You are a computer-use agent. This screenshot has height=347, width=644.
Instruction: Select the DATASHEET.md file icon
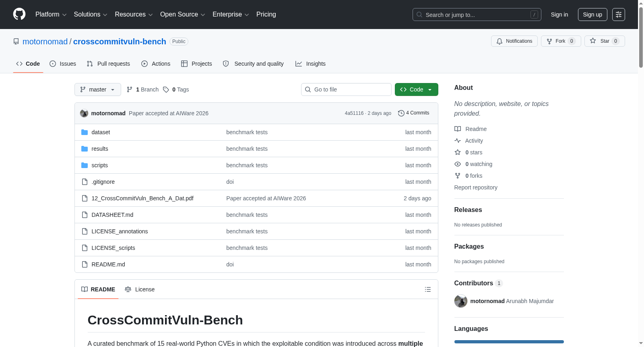coord(85,215)
